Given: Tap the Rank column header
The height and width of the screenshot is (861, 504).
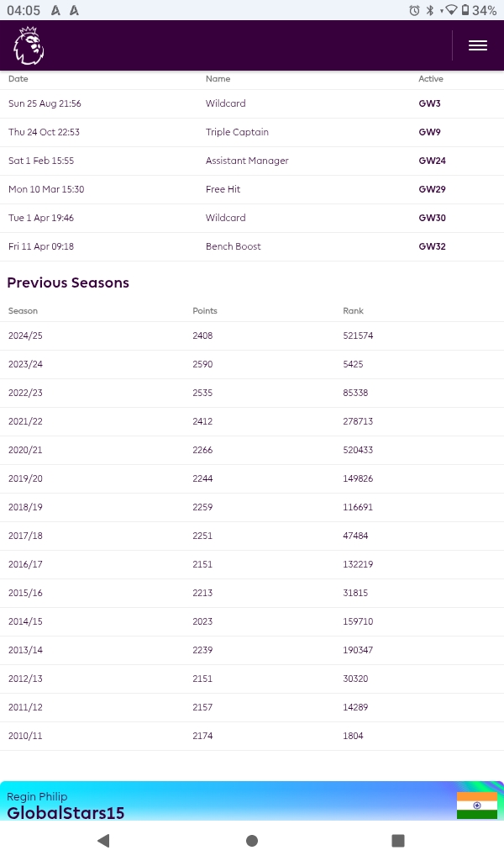Looking at the screenshot, I should pyautogui.click(x=353, y=311).
